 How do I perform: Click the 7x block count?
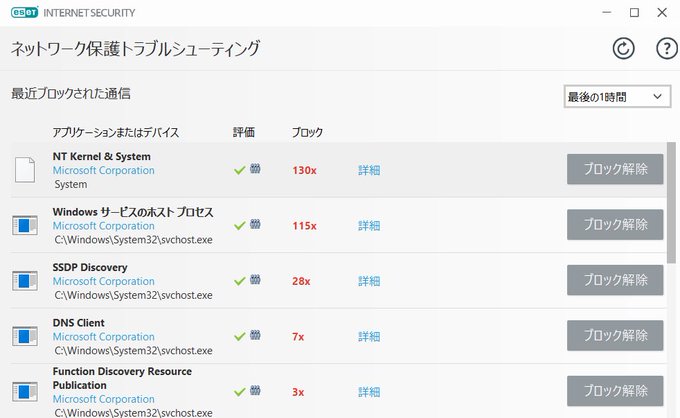pos(298,337)
